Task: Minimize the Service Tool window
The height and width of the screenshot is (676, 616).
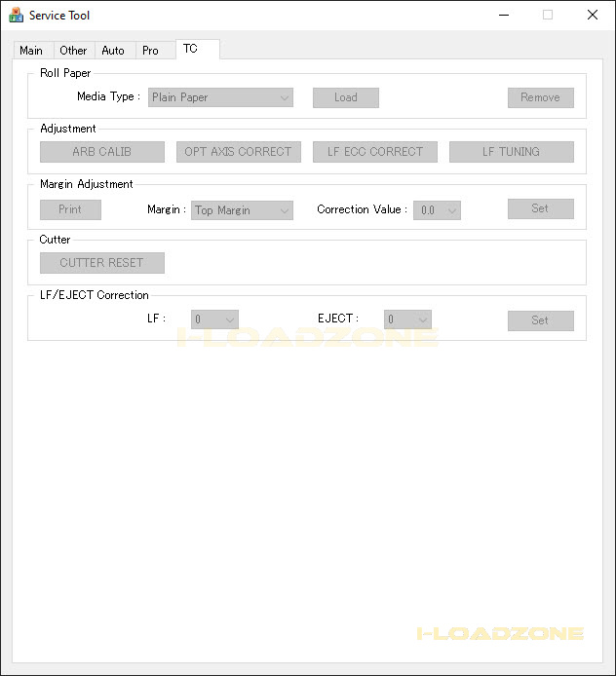Action: 504,15
